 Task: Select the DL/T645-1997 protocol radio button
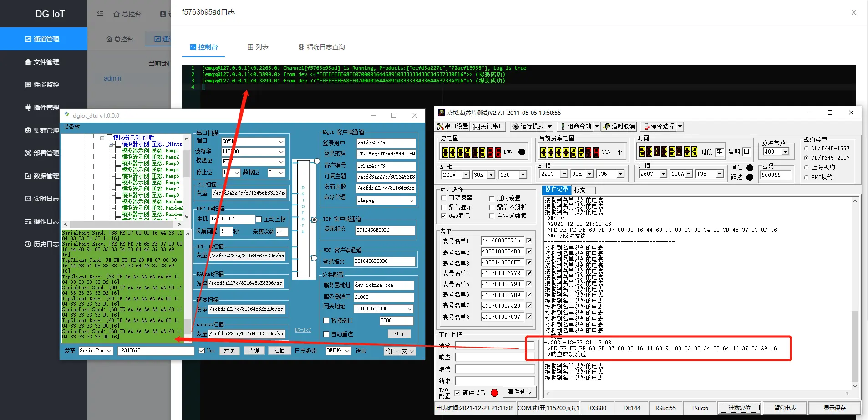(807, 149)
